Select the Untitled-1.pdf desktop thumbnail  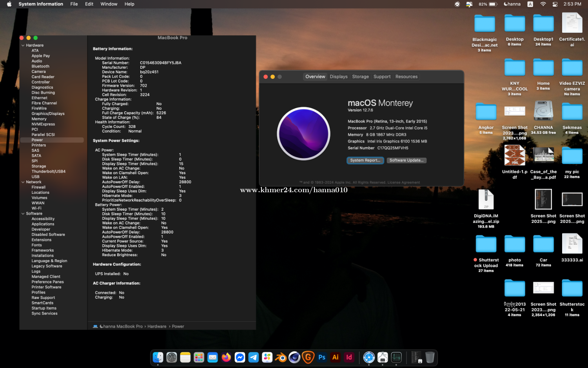tap(515, 155)
